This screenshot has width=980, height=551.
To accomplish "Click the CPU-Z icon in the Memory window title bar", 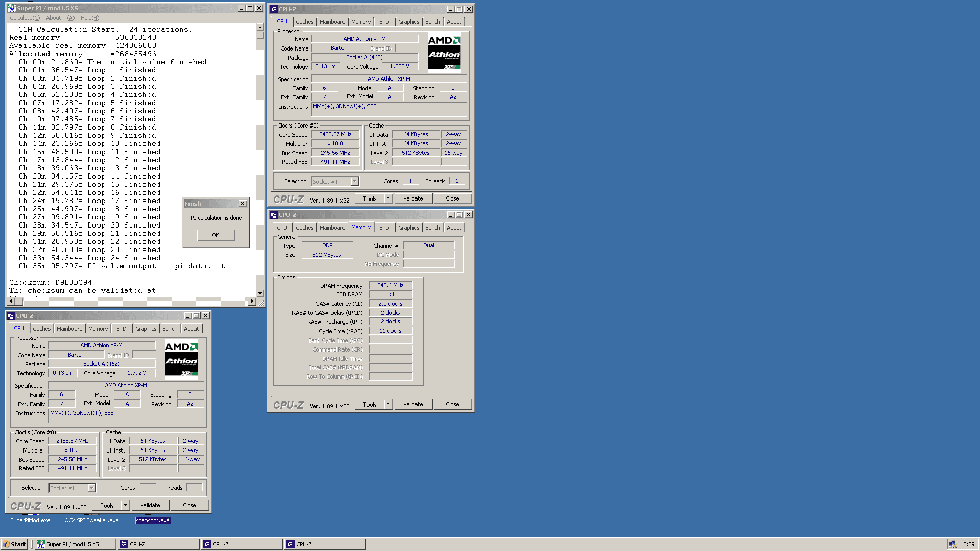I will (x=274, y=215).
